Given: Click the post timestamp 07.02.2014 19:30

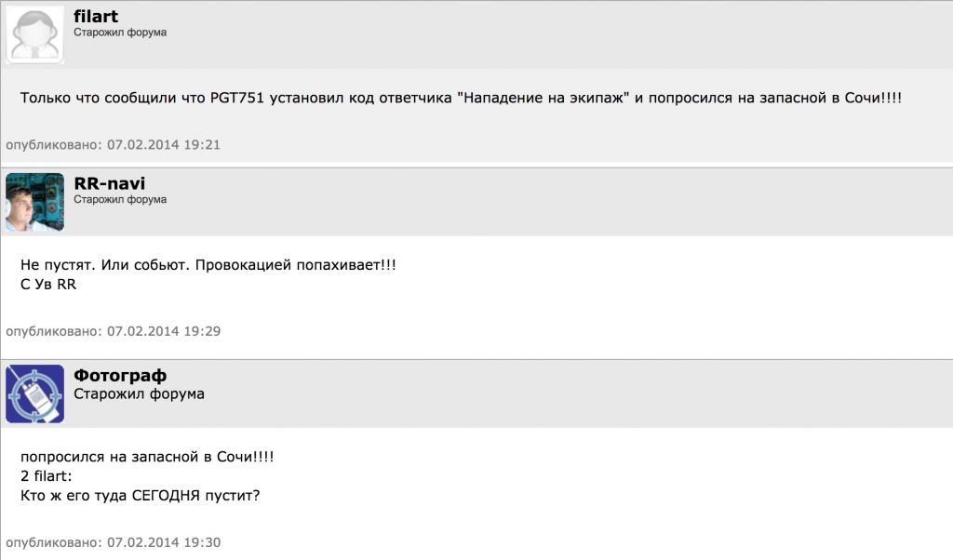Looking at the screenshot, I should click(x=164, y=542).
